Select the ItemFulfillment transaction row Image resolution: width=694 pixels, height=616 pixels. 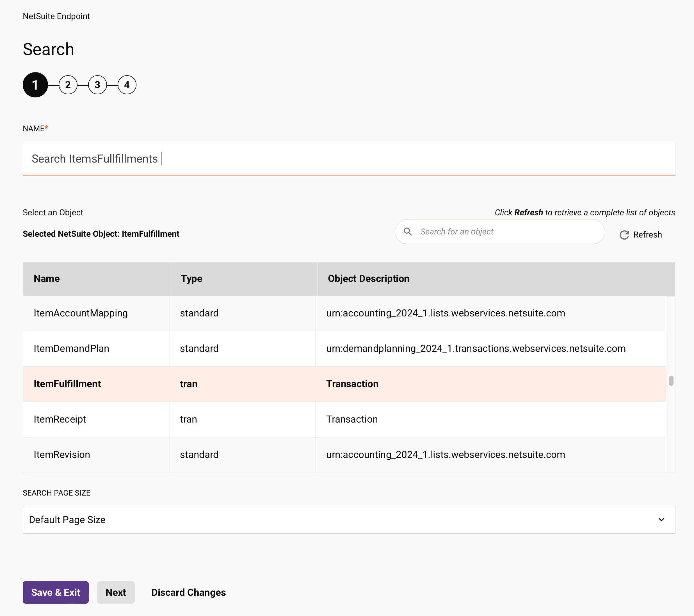[x=67, y=384]
